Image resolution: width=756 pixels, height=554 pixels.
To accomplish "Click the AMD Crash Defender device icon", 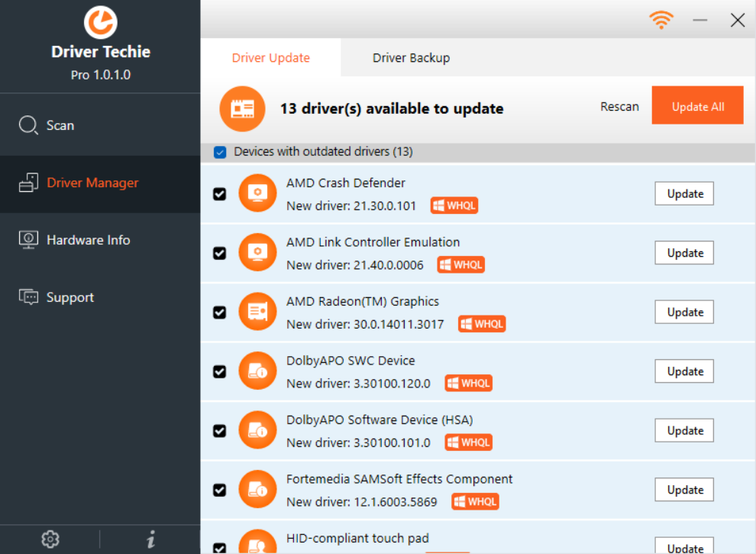I will tap(257, 193).
